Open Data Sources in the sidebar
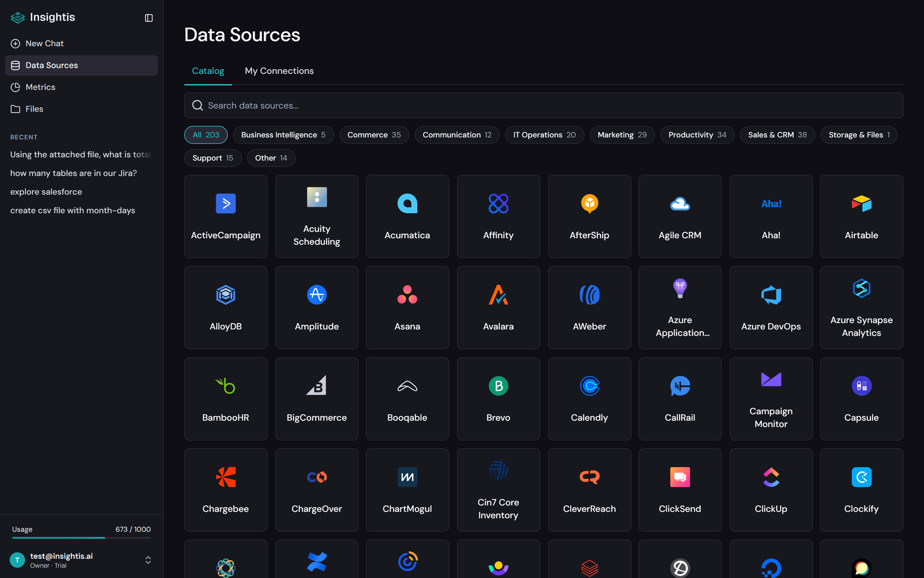Screen dimensions: 924x578 (82, 66)
